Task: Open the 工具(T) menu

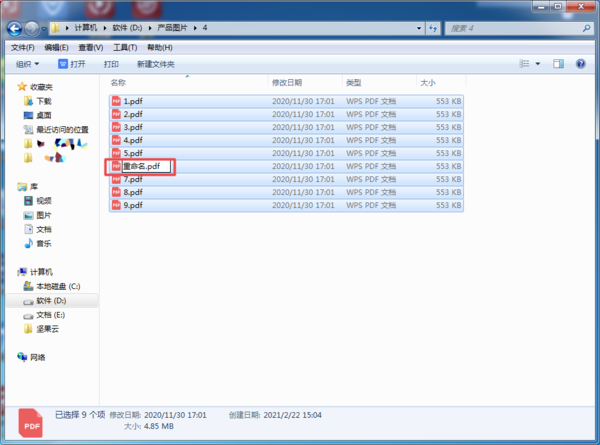Action: point(125,47)
